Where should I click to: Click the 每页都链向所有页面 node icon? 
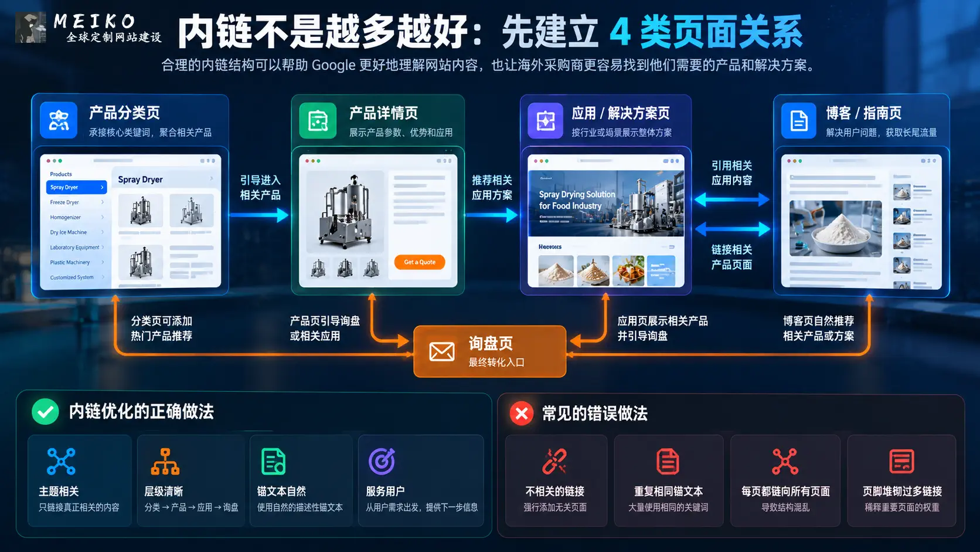click(785, 461)
